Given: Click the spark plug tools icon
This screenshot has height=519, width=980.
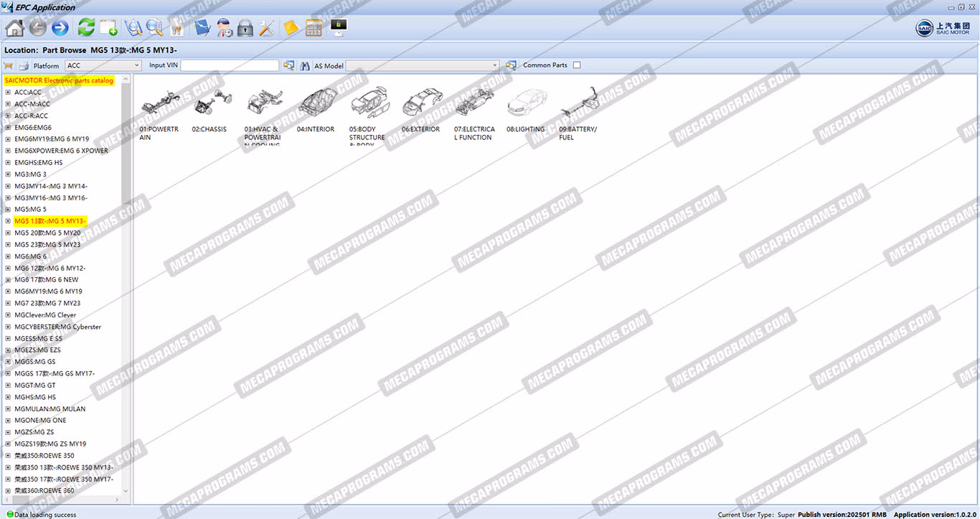Looking at the screenshot, I should (x=176, y=28).
